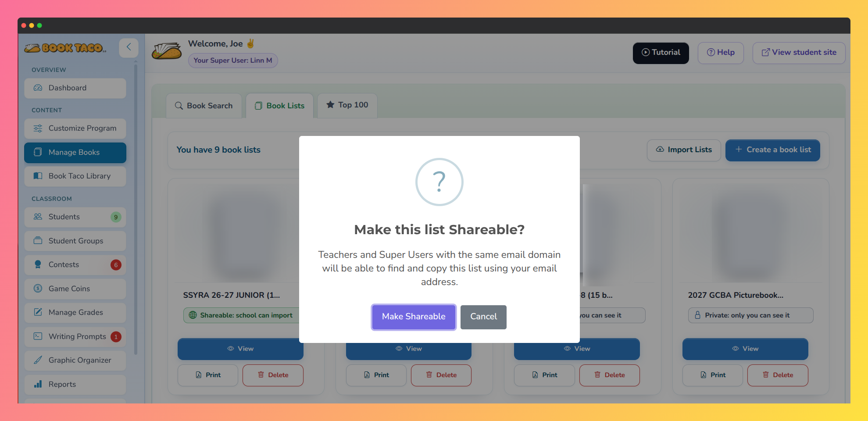This screenshot has height=421, width=868.
Task: Click Your Super User: Linn M badge
Action: tap(233, 61)
